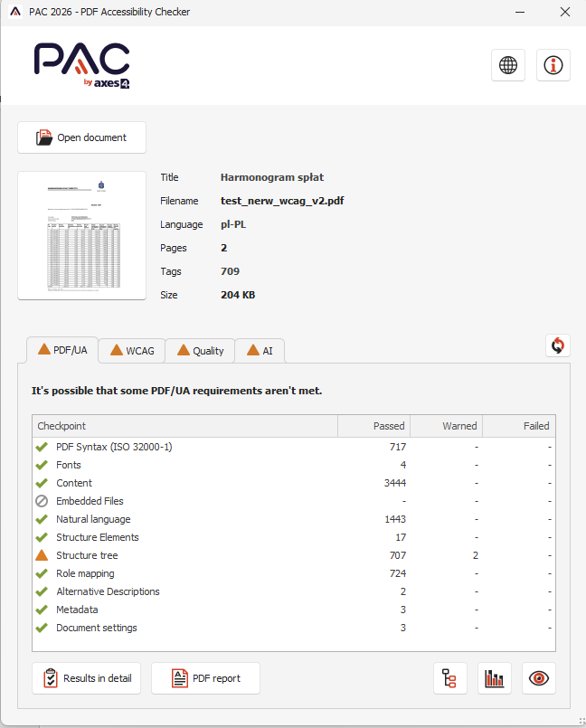Select the PDF Syntax (ISO 32000-1) row

click(x=294, y=447)
